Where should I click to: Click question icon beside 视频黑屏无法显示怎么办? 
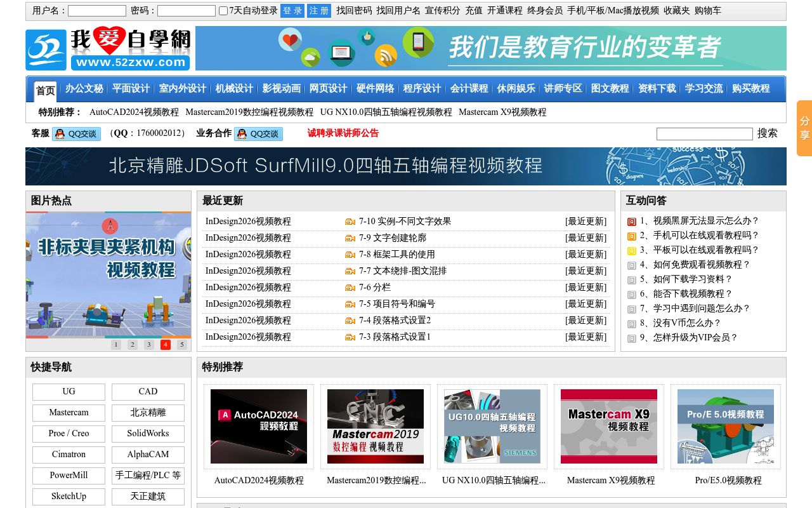632,222
